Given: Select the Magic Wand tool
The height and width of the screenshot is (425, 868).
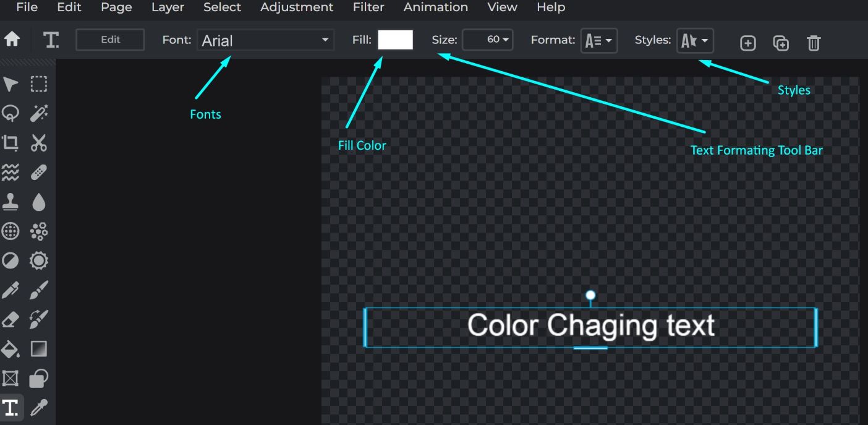Looking at the screenshot, I should [38, 113].
